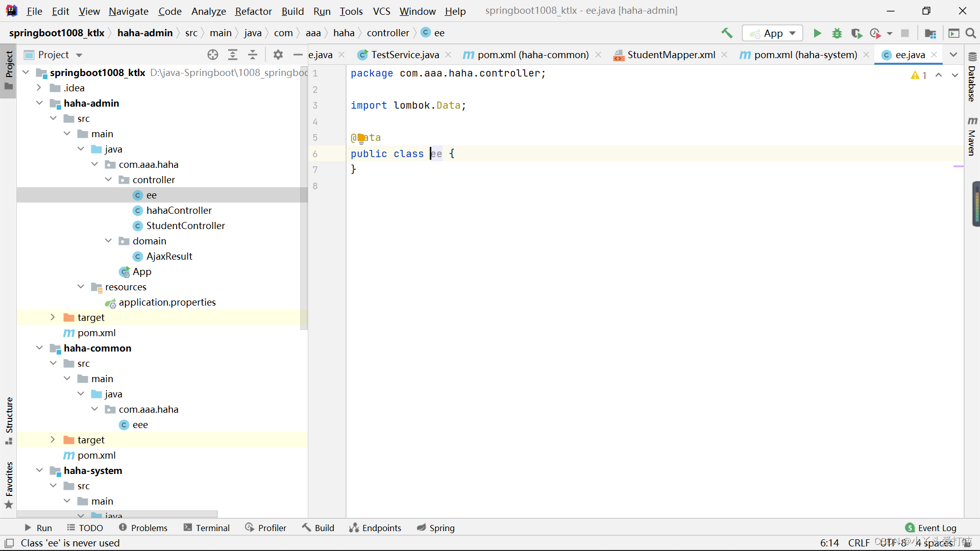Click the Expand All icon in Project panel
Viewport: 980px width, 551px height.
pos(233,55)
